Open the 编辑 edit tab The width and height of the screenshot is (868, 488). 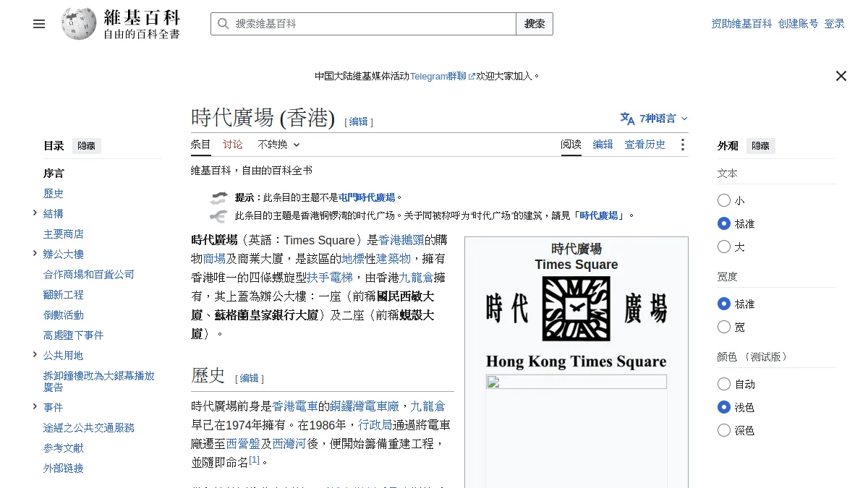[603, 145]
